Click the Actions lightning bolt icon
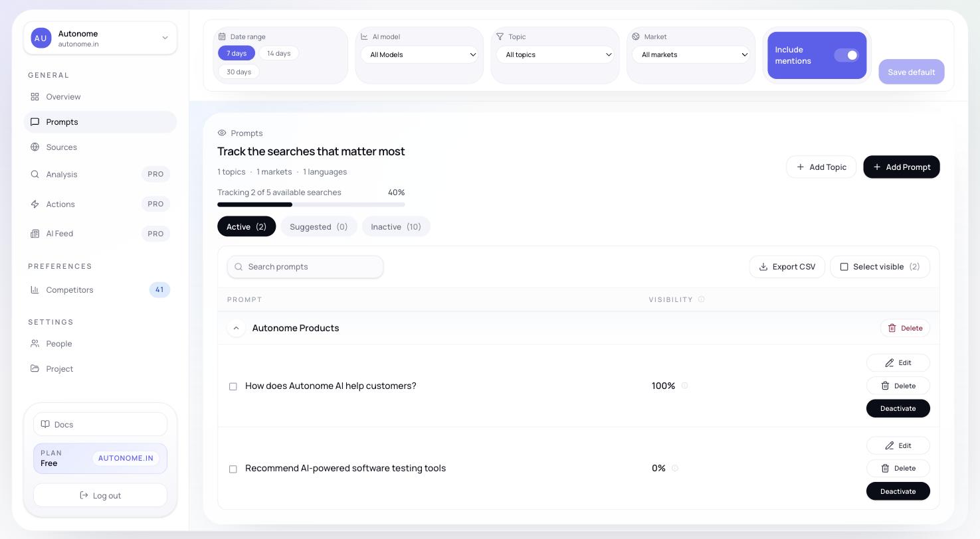980x539 pixels. point(35,204)
